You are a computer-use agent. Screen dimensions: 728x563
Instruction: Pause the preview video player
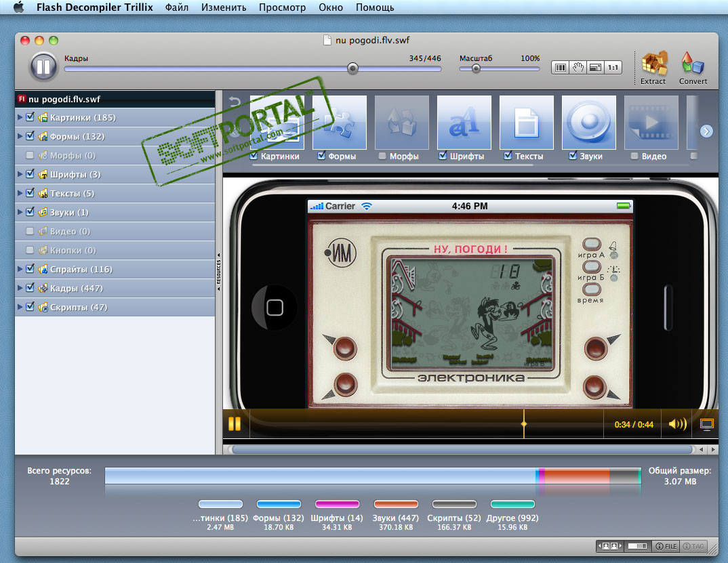pyautogui.click(x=235, y=423)
